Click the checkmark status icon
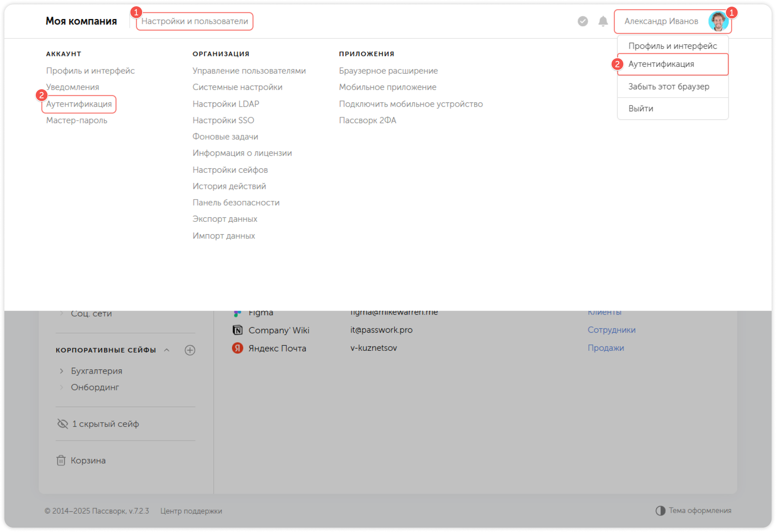The height and width of the screenshot is (532, 776). click(582, 22)
